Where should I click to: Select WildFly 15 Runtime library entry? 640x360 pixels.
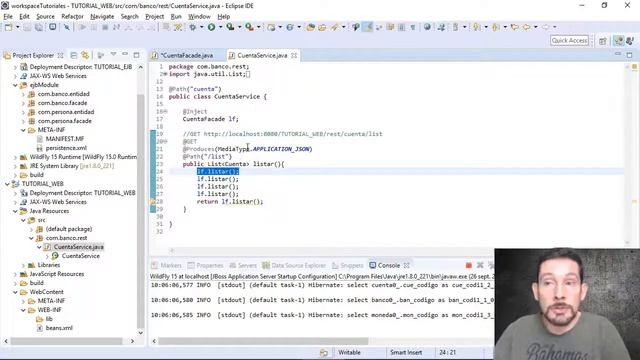pyautogui.click(x=79, y=157)
